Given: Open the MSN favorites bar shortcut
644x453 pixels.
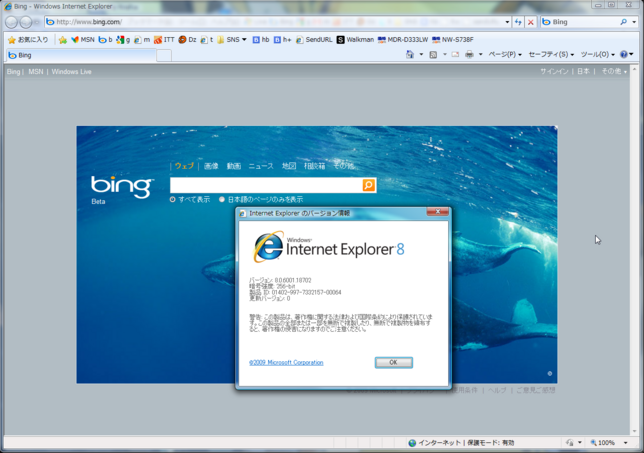Looking at the screenshot, I should [83, 40].
